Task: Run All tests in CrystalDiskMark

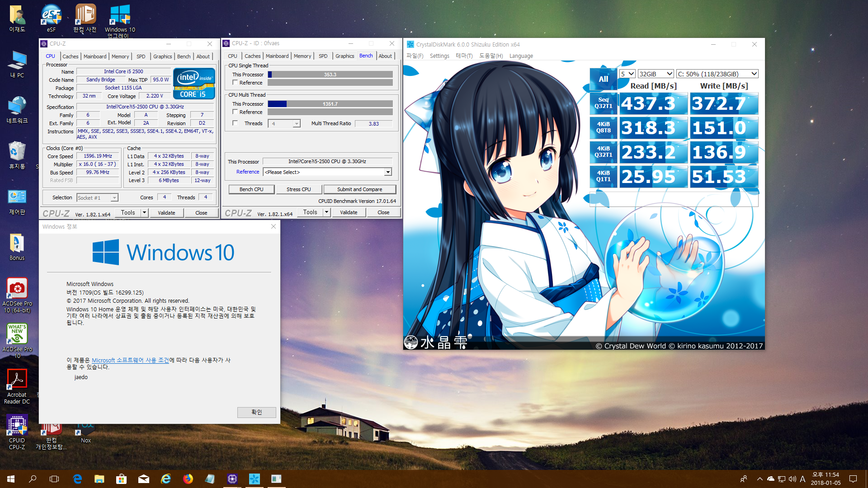Action: 604,79
